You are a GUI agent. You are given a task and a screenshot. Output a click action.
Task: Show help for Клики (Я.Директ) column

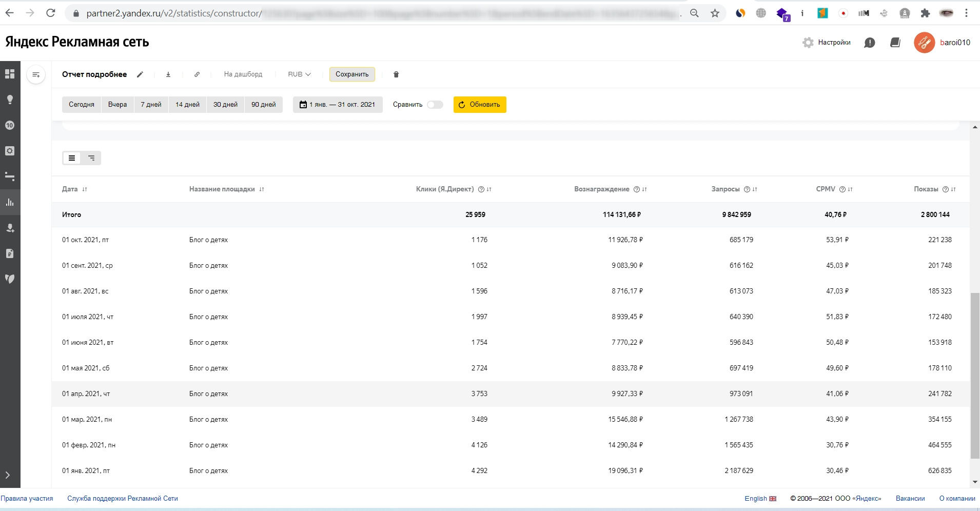click(481, 189)
